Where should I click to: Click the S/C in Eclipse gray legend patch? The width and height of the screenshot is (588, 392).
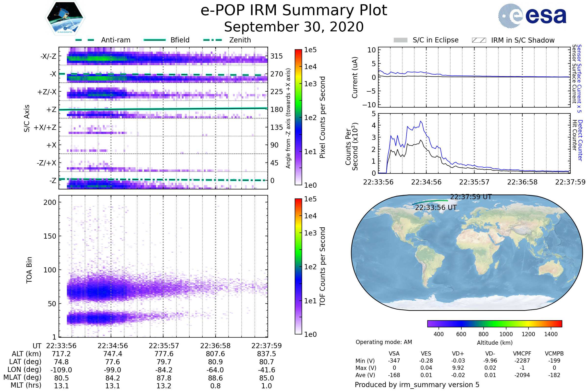[400, 40]
